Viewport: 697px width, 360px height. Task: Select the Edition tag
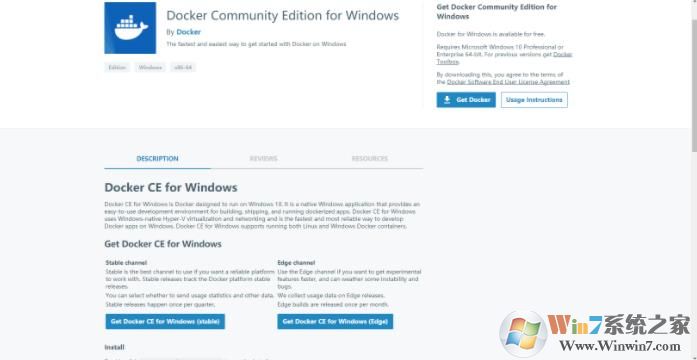pos(117,68)
